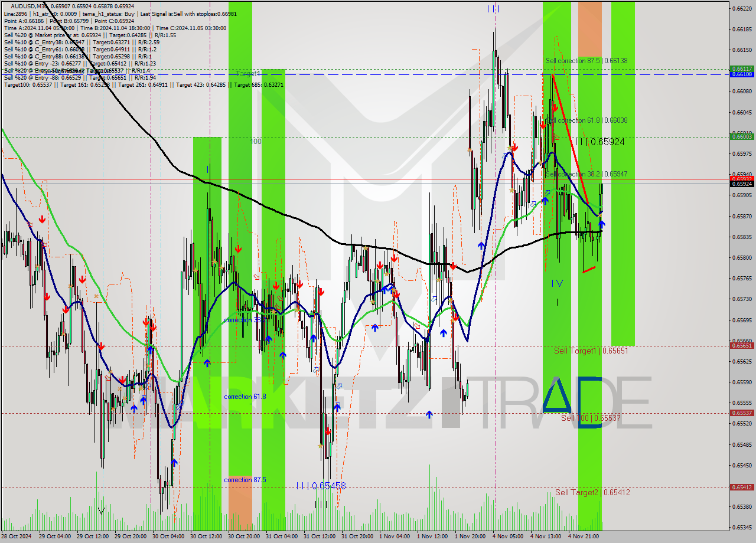This screenshot has width=756, height=543.
Task: Click the 0.65485 price axis value
Action: point(742,444)
